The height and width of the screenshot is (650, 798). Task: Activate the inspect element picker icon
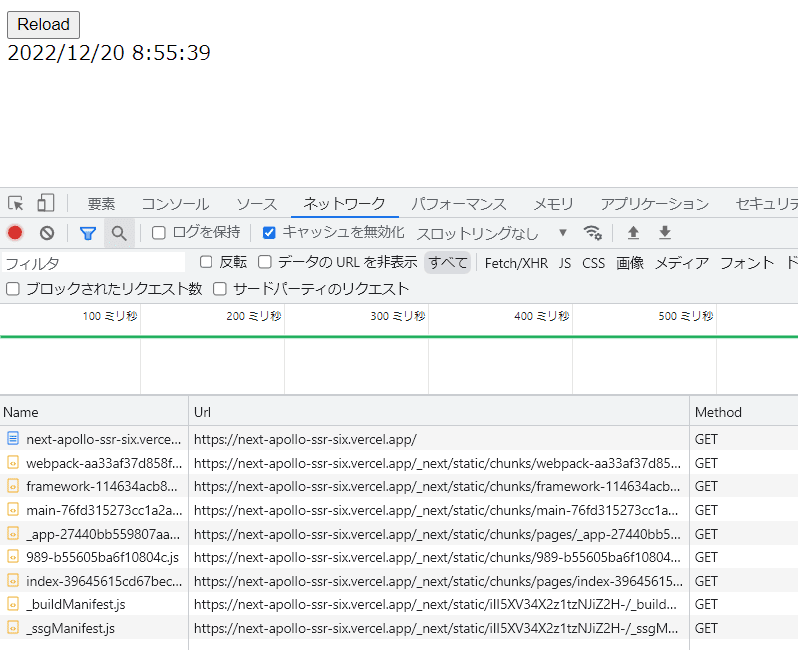coord(16,203)
